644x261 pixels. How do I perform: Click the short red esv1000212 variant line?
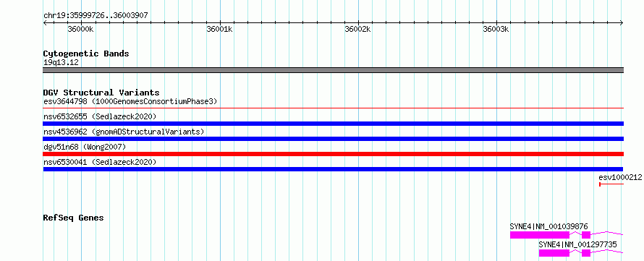[611, 184]
